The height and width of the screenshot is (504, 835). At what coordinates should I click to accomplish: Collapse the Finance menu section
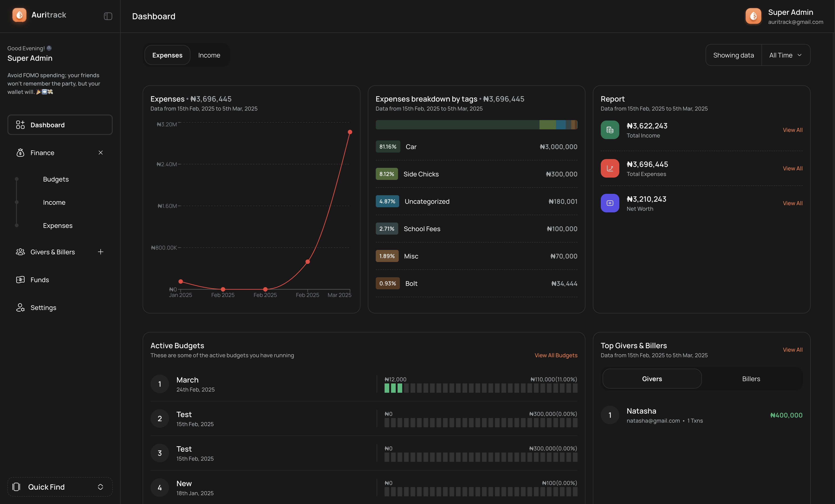(100, 153)
